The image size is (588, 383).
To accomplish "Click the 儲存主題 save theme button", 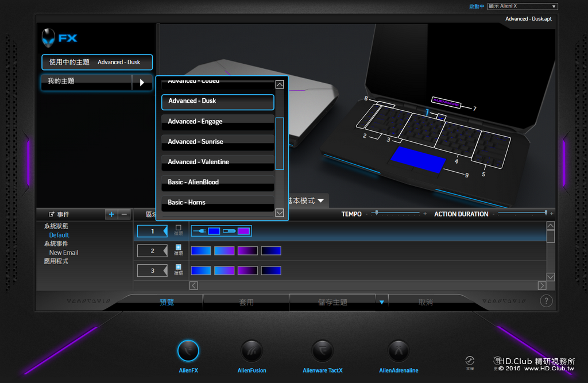I will point(332,303).
